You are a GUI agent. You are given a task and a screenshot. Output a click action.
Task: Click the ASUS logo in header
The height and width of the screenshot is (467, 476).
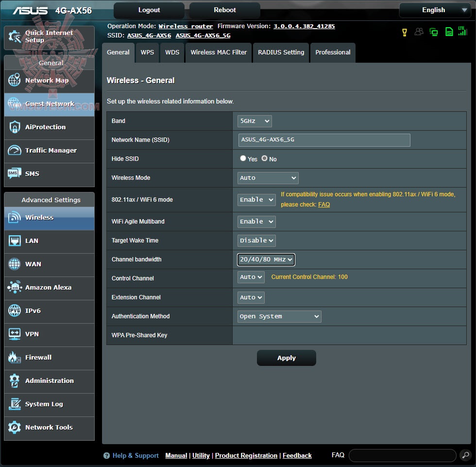(30, 11)
